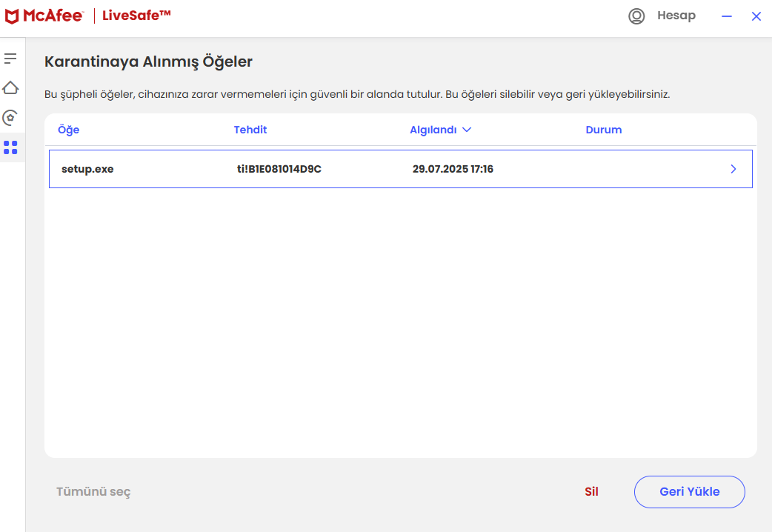Sort by the Öğe column header
772x532 pixels.
[68, 130]
